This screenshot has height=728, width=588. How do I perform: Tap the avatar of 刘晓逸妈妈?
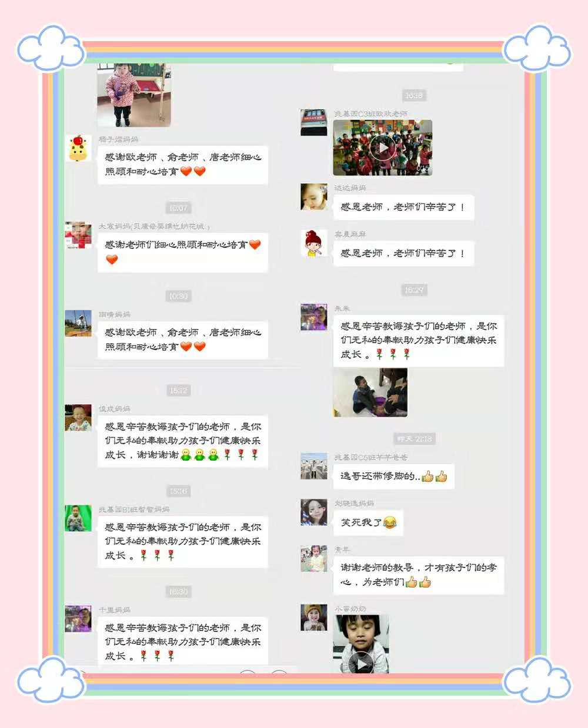tap(314, 512)
